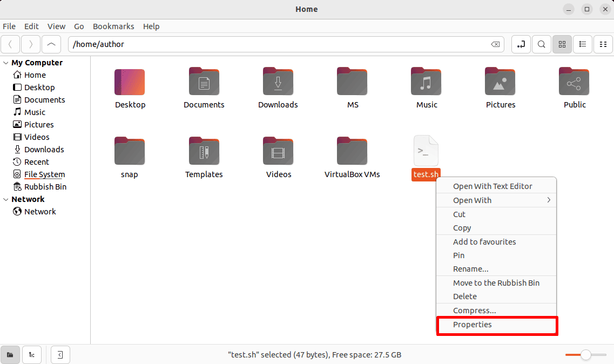Enter a location with the keyboard icon

521,44
